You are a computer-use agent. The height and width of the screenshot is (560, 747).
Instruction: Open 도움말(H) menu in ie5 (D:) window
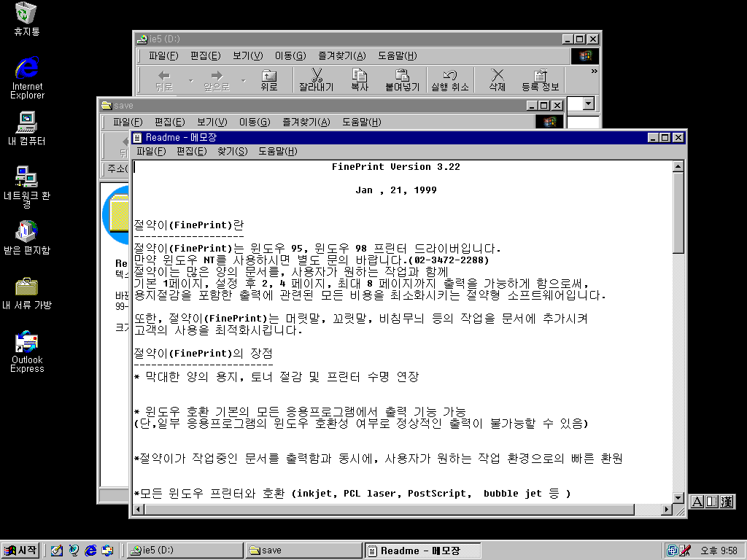(x=398, y=56)
